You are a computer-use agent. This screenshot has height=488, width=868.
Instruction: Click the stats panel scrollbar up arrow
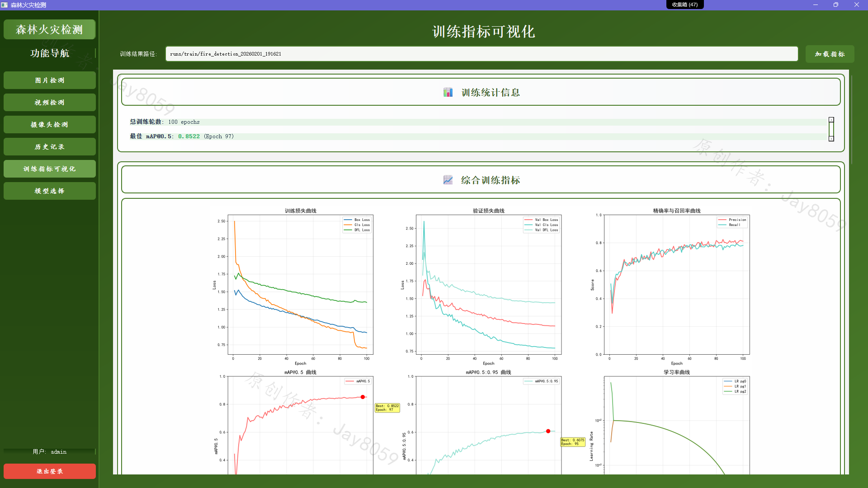click(831, 120)
